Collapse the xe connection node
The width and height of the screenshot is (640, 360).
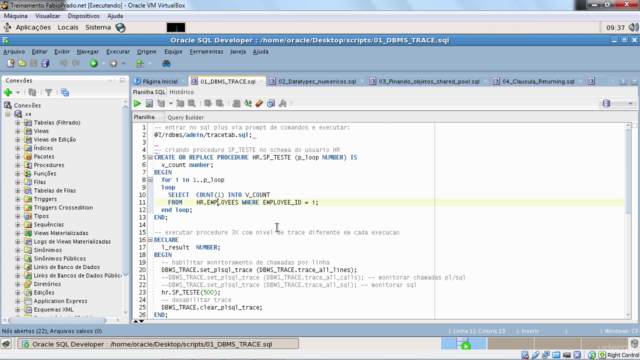8,114
